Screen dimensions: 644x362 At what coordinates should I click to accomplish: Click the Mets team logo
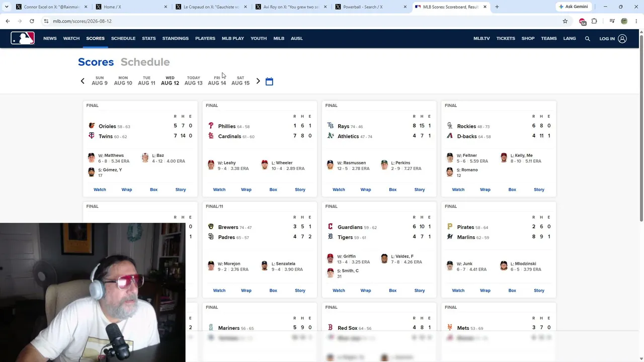tap(450, 327)
